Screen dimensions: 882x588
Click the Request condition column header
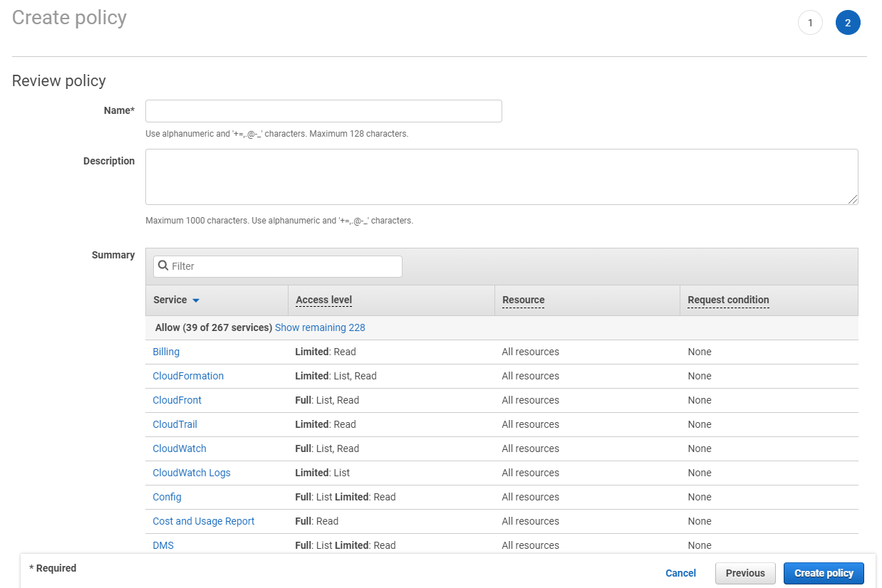tap(728, 300)
